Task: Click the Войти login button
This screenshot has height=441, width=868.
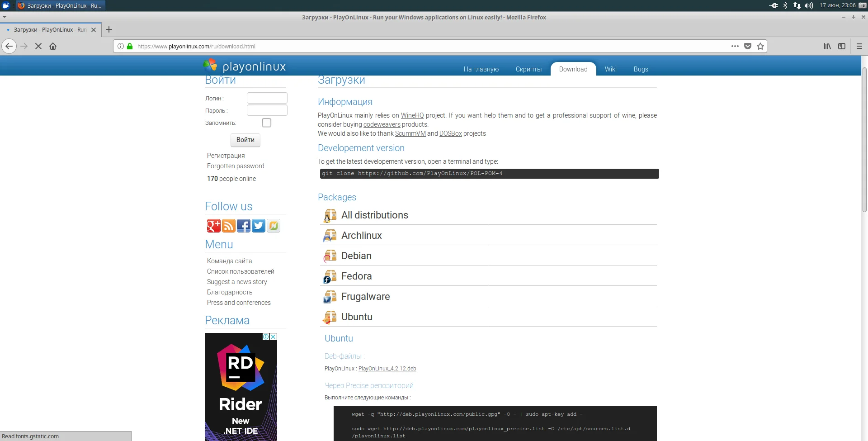Action: coord(245,140)
